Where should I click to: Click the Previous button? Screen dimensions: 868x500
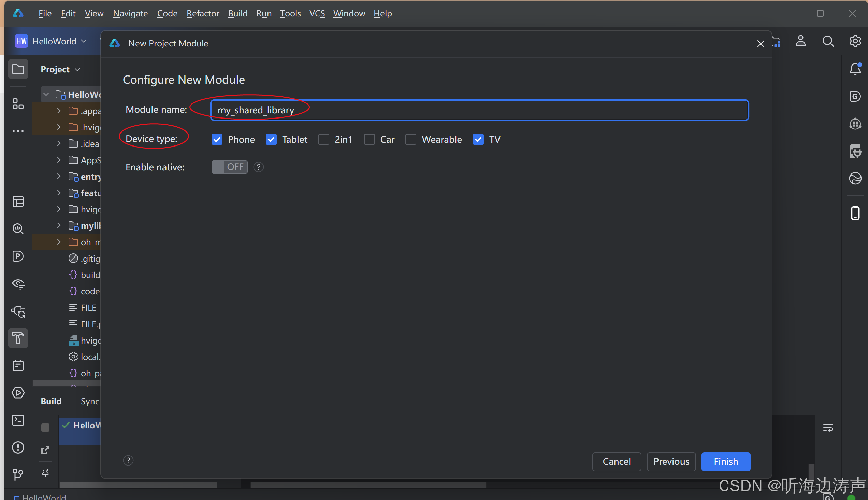pyautogui.click(x=671, y=461)
